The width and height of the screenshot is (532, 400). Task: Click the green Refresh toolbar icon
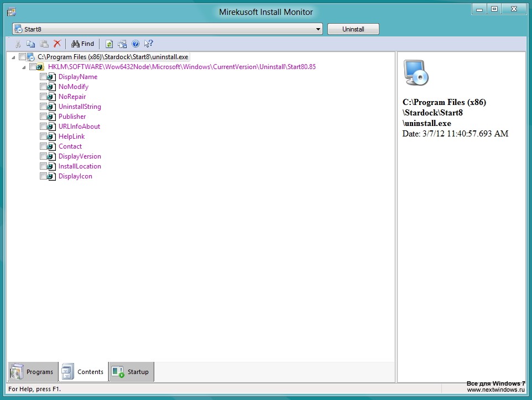pyautogui.click(x=109, y=44)
